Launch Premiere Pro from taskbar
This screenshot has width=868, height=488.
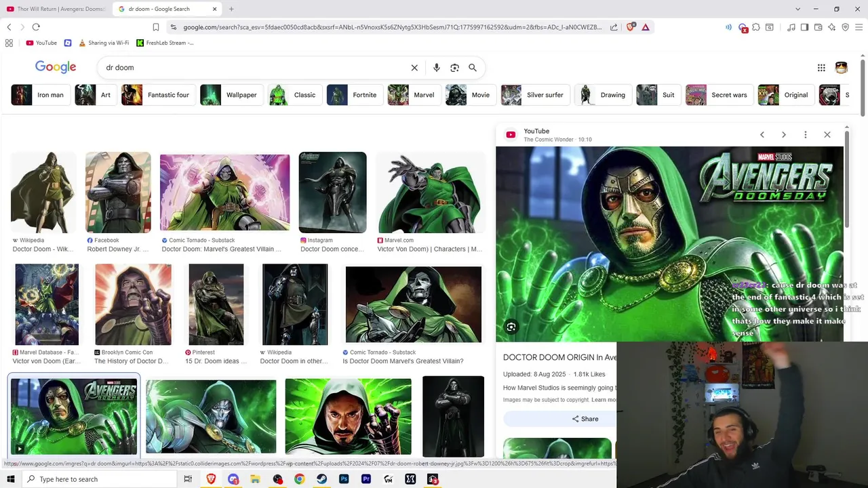point(366,479)
